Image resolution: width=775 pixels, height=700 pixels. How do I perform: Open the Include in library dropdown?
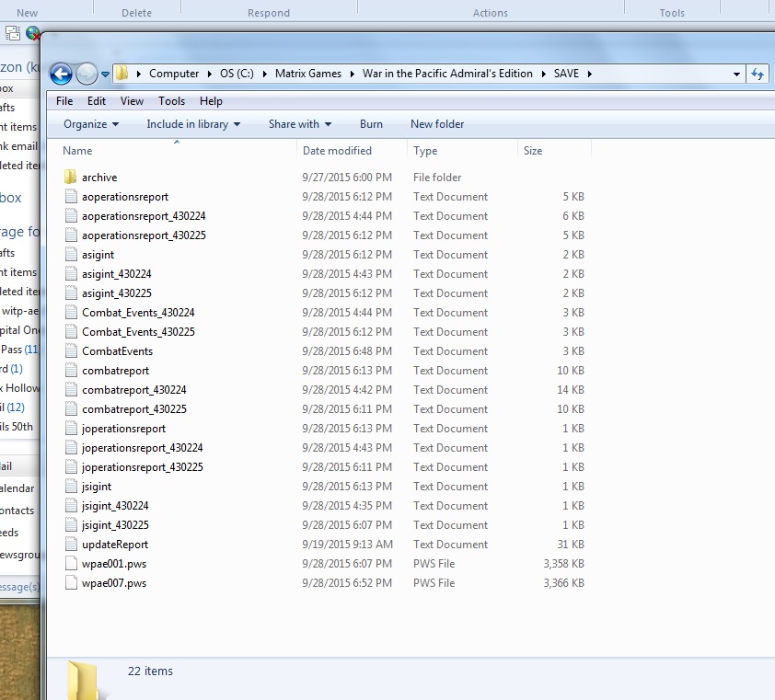[193, 124]
